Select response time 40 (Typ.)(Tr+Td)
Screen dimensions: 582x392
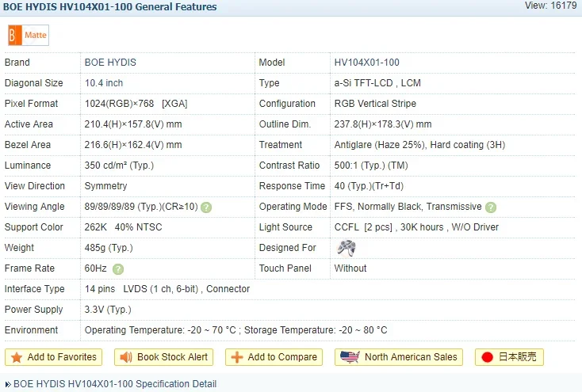369,186
